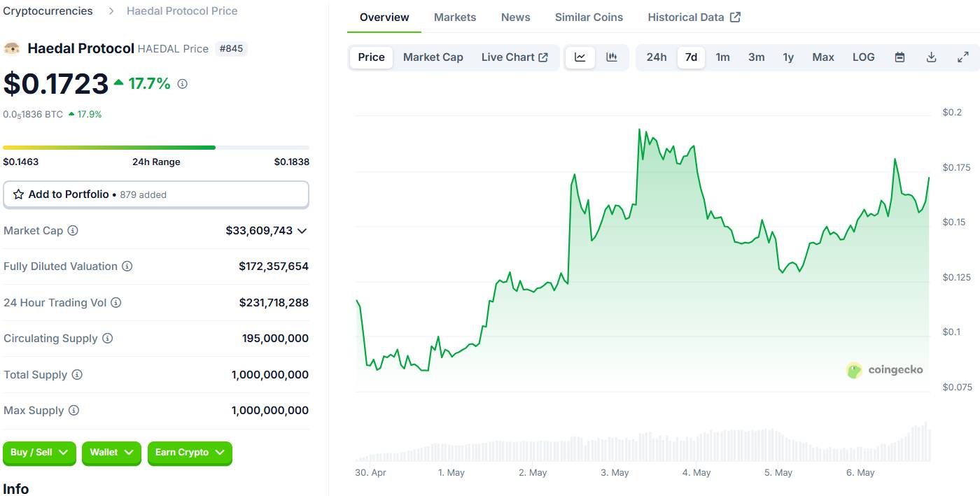Click the price chart peak near 3. May
The height and width of the screenshot is (496, 980).
click(640, 130)
